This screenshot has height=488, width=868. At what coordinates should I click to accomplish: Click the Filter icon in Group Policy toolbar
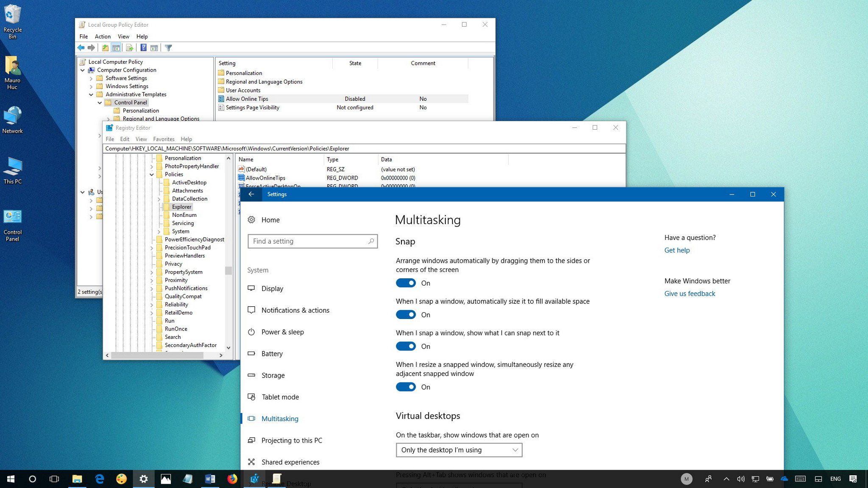pyautogui.click(x=168, y=48)
